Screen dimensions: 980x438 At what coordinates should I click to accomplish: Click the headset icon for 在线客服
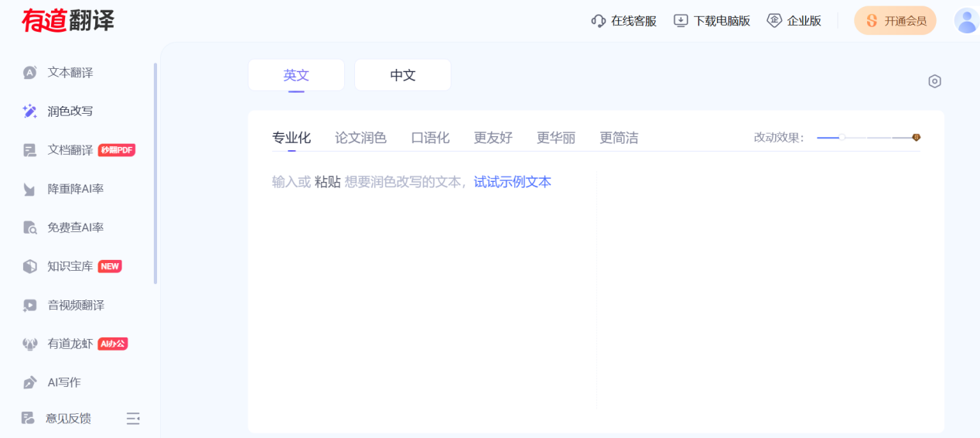tap(598, 21)
